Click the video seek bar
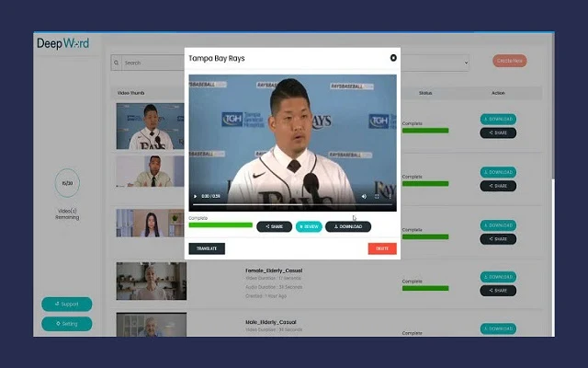The width and height of the screenshot is (588, 368). pos(292,204)
